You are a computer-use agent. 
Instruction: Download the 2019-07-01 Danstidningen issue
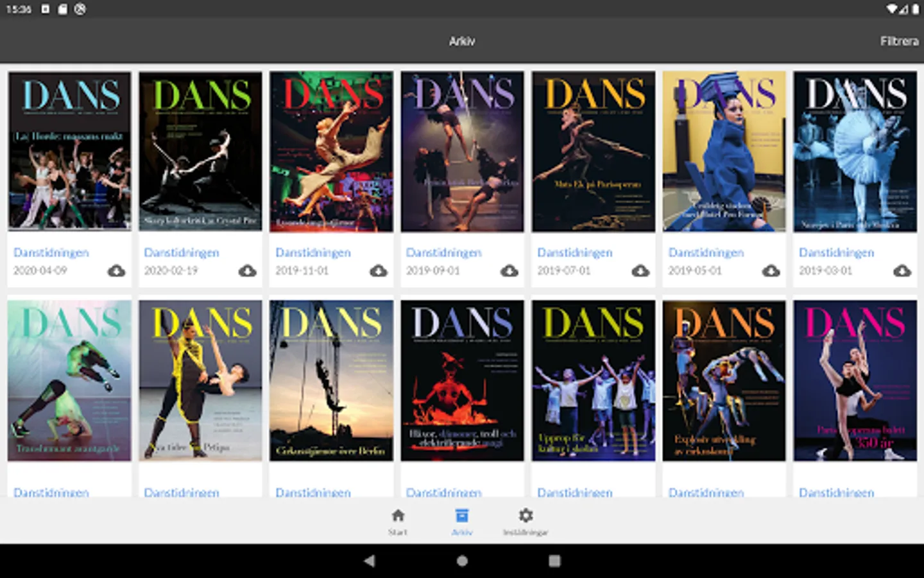pos(640,271)
